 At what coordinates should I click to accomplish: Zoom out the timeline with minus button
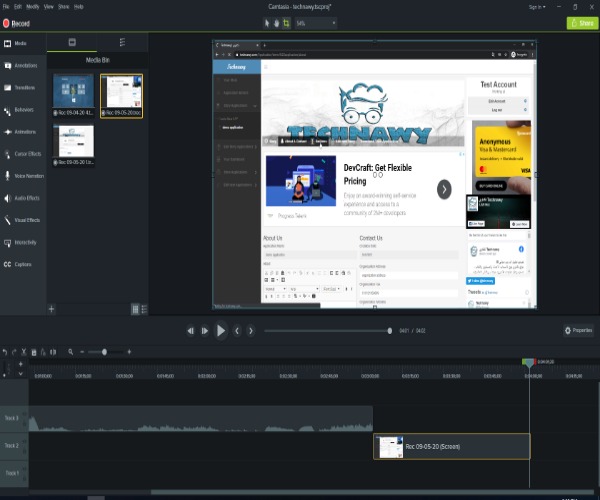tap(82, 352)
